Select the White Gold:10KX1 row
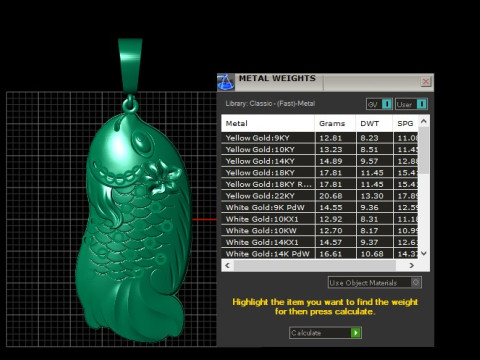The width and height of the screenshot is (480, 360). [319, 219]
